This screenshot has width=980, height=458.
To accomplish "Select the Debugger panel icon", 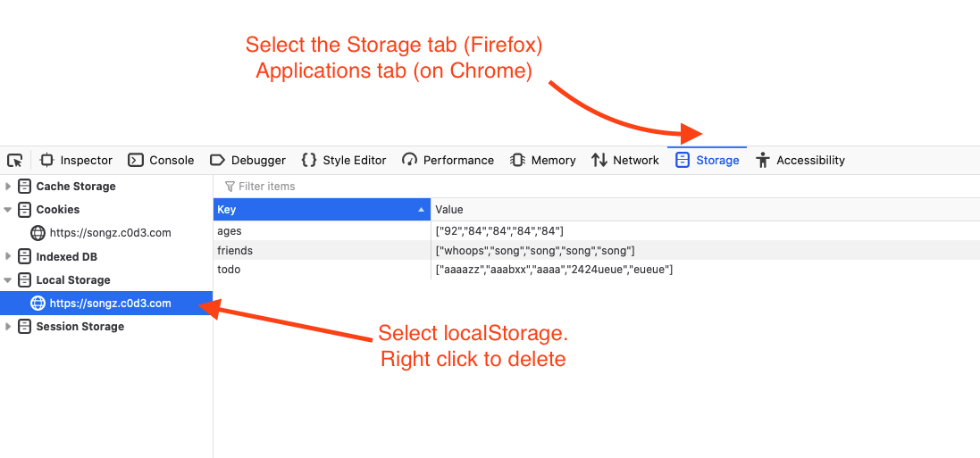I will pyautogui.click(x=217, y=160).
